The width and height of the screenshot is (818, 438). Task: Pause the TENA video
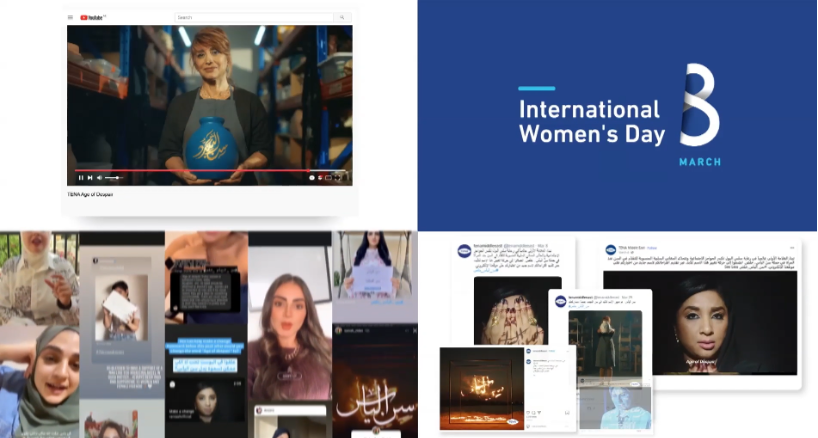[80, 177]
